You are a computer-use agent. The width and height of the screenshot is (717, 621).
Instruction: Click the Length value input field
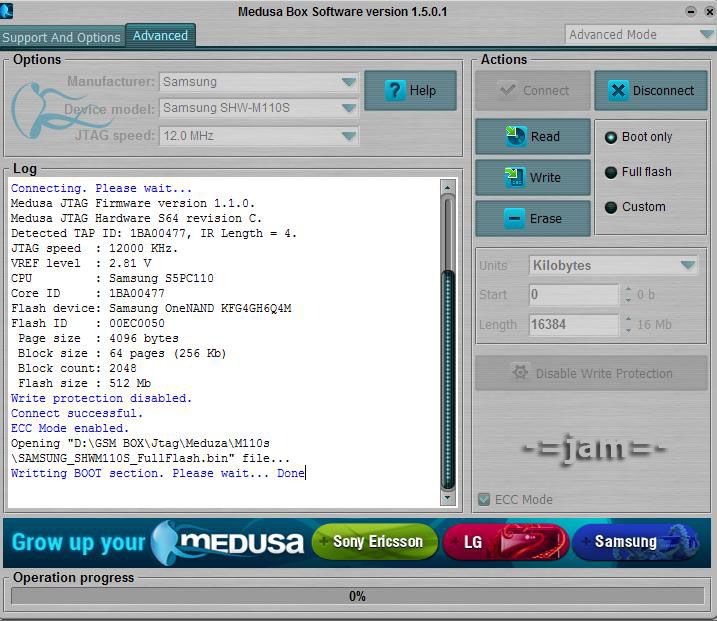[573, 324]
